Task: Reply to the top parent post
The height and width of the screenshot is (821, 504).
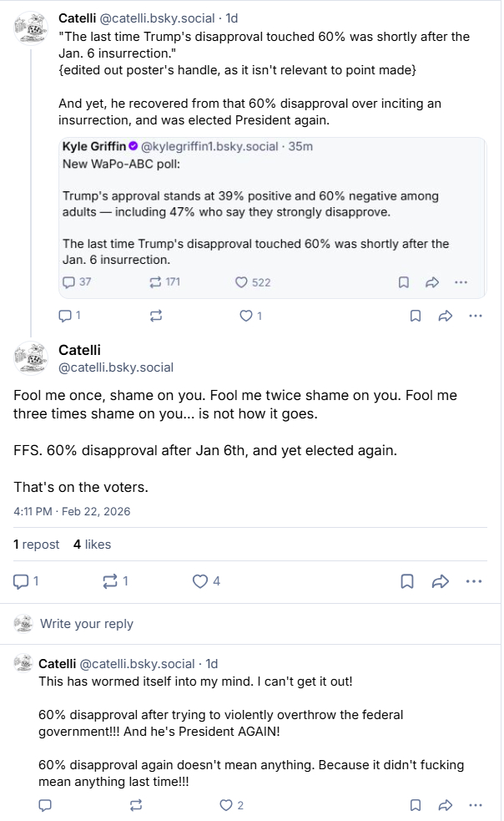Action: click(x=64, y=316)
